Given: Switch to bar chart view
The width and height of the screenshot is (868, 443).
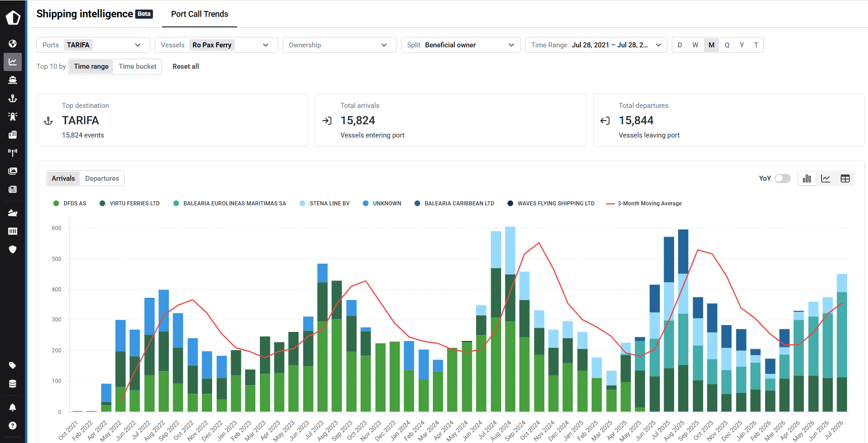Looking at the screenshot, I should (807, 178).
